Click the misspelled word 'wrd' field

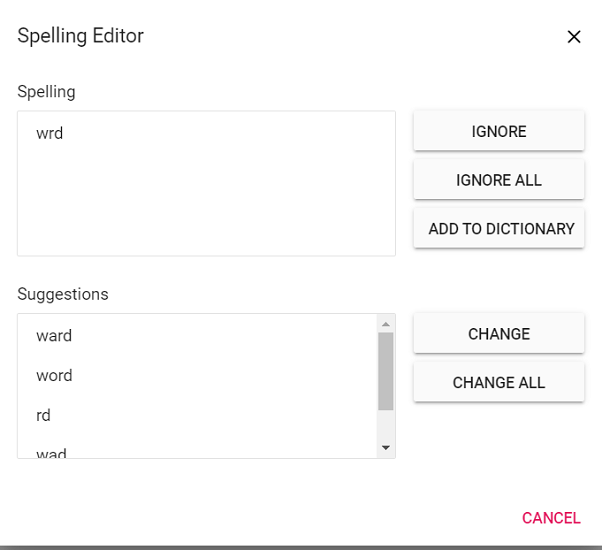[x=206, y=183]
